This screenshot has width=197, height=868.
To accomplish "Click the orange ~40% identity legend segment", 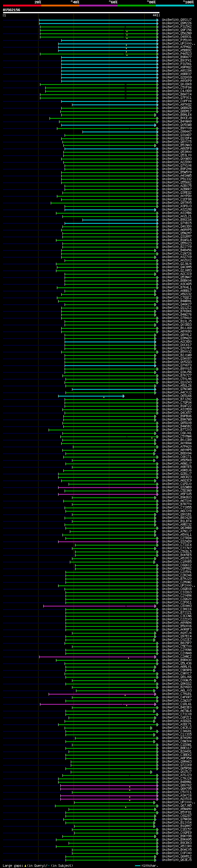I will (60, 6).
